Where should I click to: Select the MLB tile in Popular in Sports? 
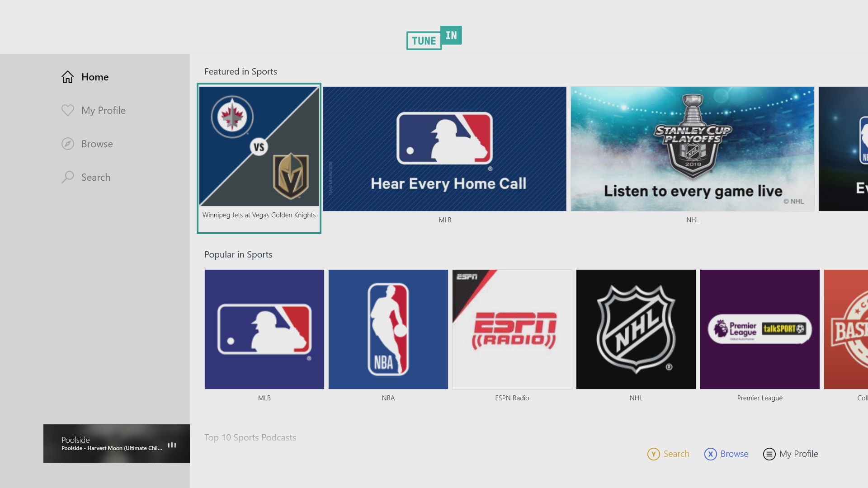click(264, 329)
